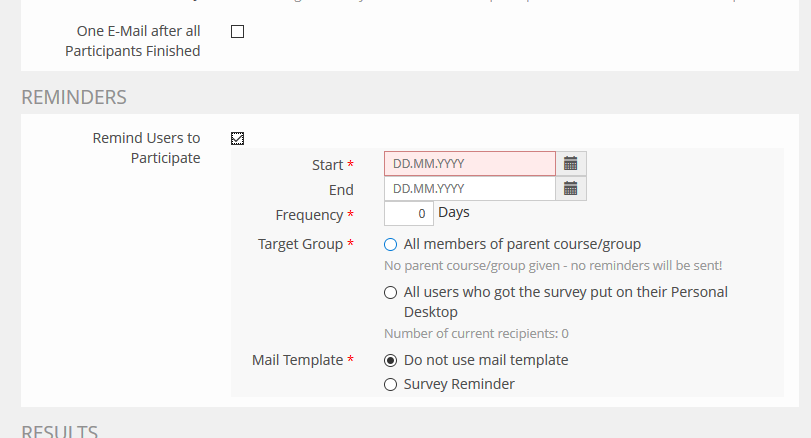Enable One E-Mail after all Participants Finished
The image size is (811, 438).
pyautogui.click(x=237, y=31)
